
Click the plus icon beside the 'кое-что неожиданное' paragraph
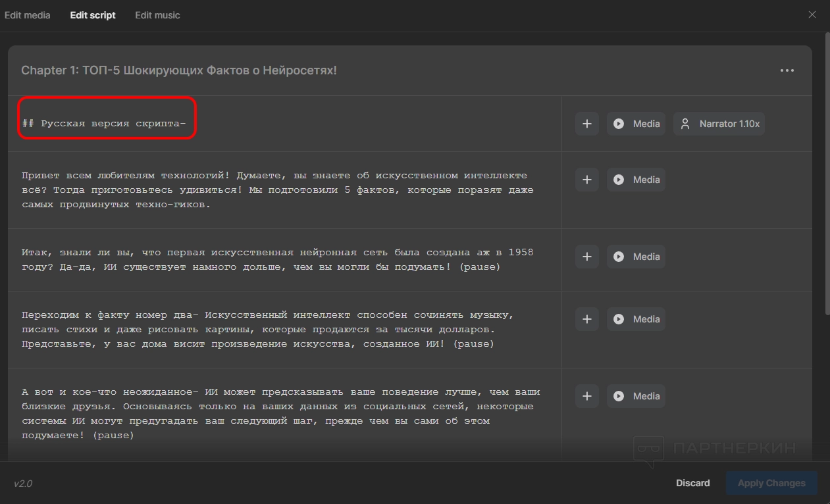click(586, 396)
